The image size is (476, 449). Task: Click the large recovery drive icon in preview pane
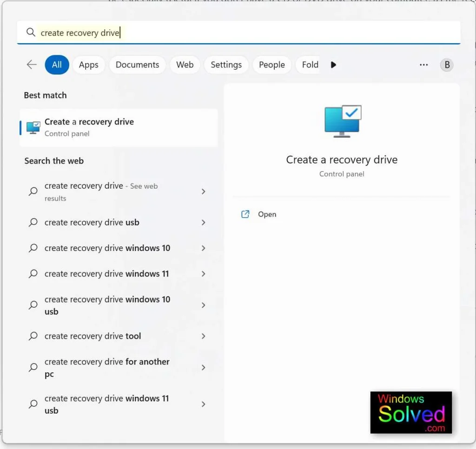pos(343,121)
